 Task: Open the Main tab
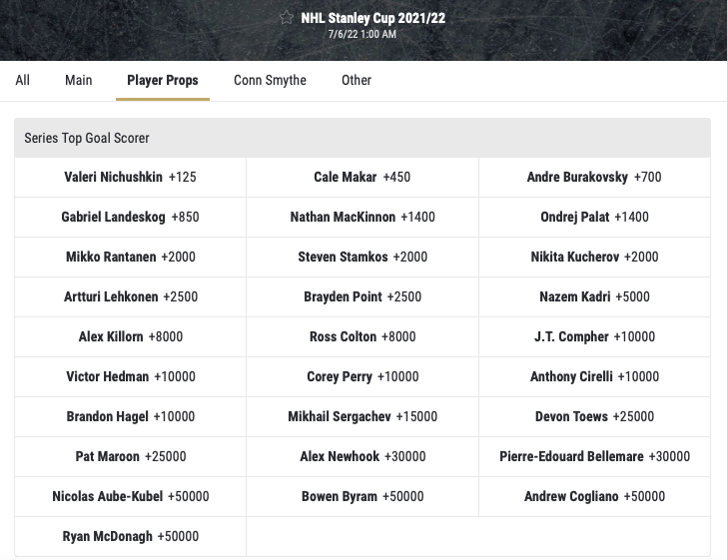79,80
